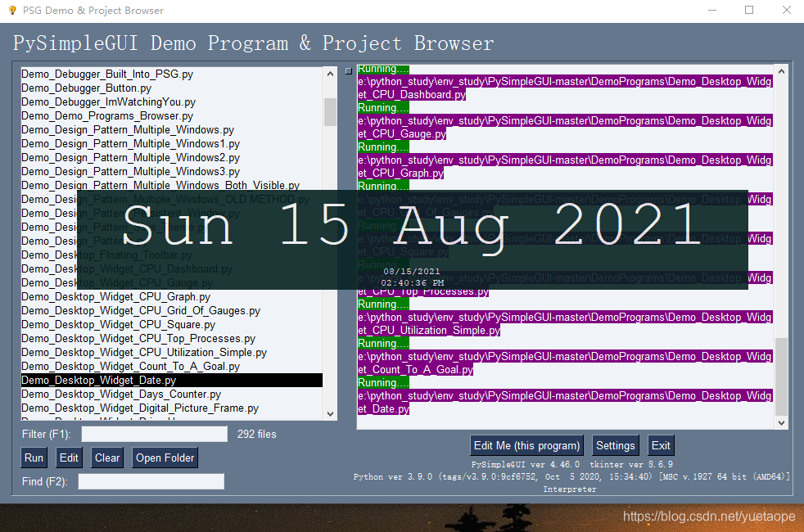This screenshot has width=804, height=532.
Task: Click output line et_Count_To_A_Goal.py
Action: tap(415, 369)
